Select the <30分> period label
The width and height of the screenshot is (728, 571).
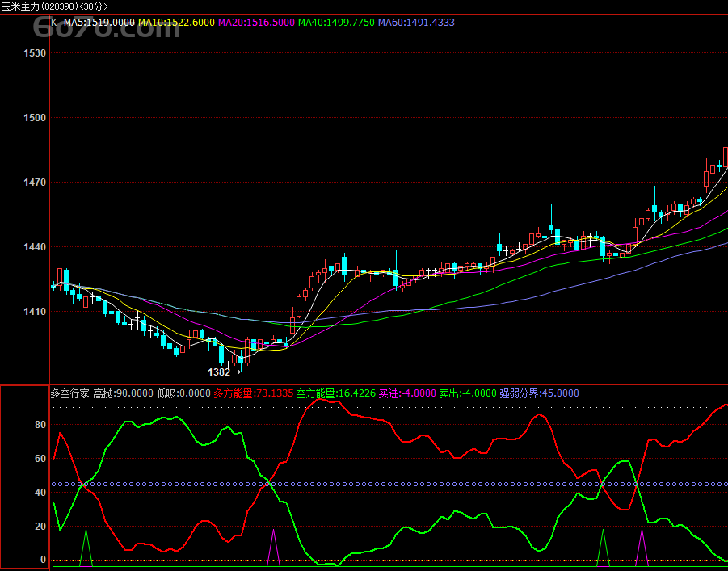tap(94, 6)
